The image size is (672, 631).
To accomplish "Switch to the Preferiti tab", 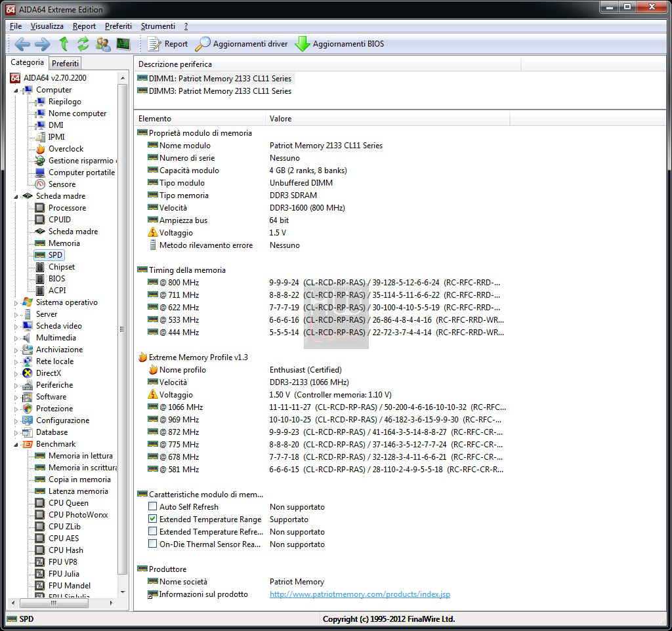I will (x=65, y=64).
